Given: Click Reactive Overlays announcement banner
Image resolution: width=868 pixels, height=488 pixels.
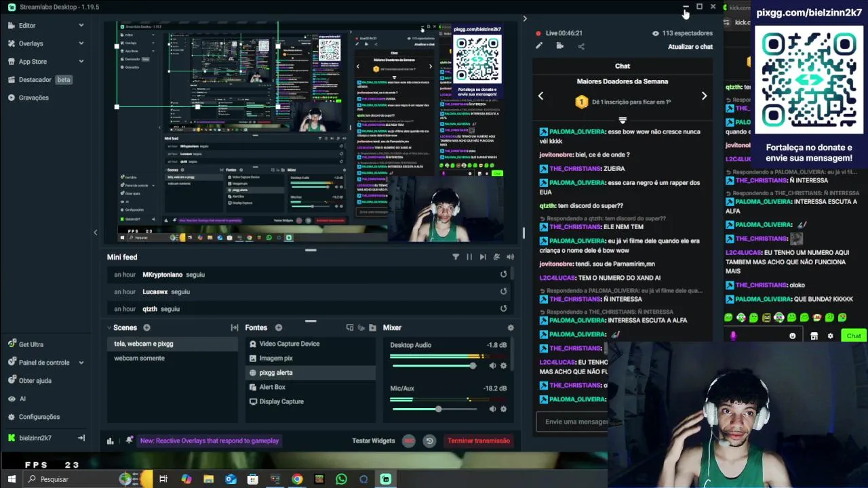Looking at the screenshot, I should [x=209, y=441].
